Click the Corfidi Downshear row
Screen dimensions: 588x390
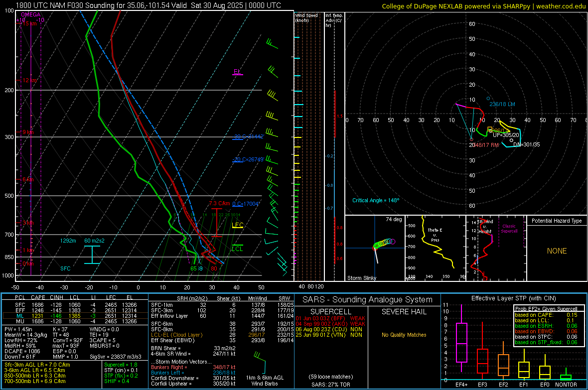193,378
